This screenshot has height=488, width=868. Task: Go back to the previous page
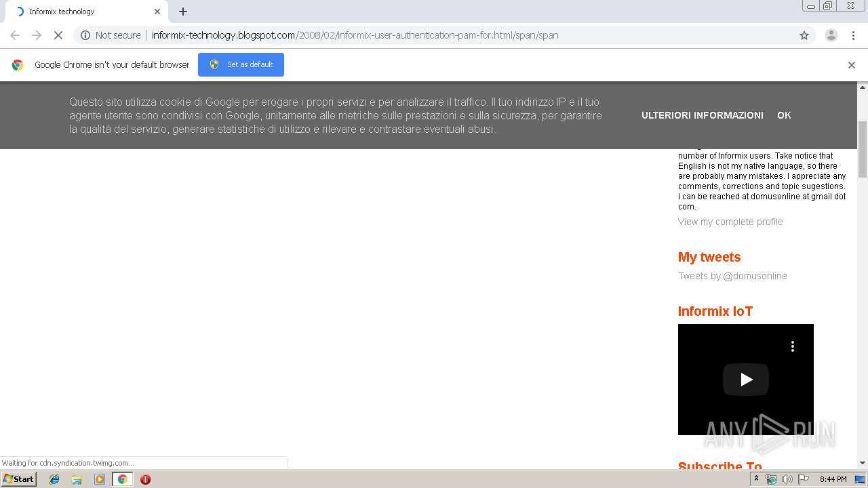(15, 35)
